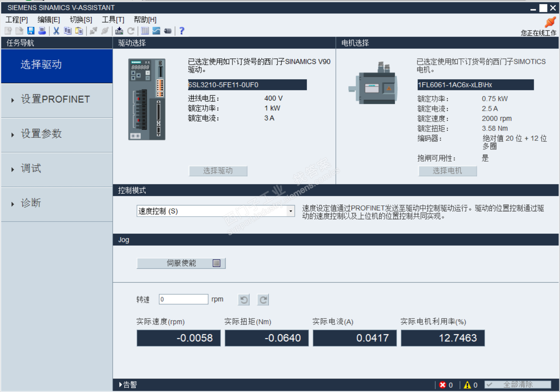Screen dimensions: 560x392
Task: Open help with the question mark icon
Action: point(182,31)
